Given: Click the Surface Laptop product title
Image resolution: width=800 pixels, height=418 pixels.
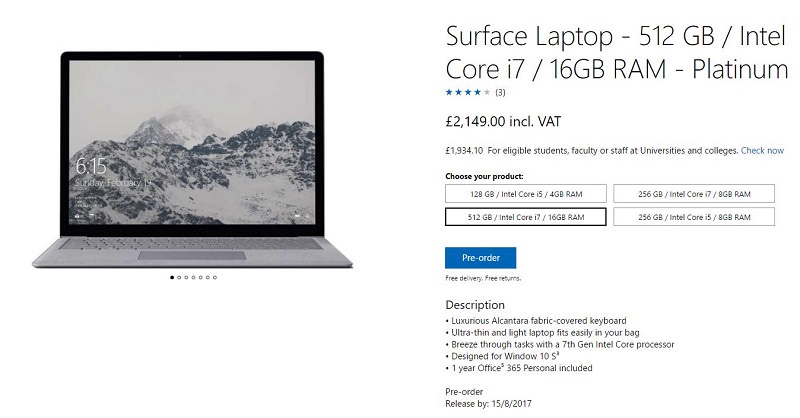Looking at the screenshot, I should click(617, 52).
